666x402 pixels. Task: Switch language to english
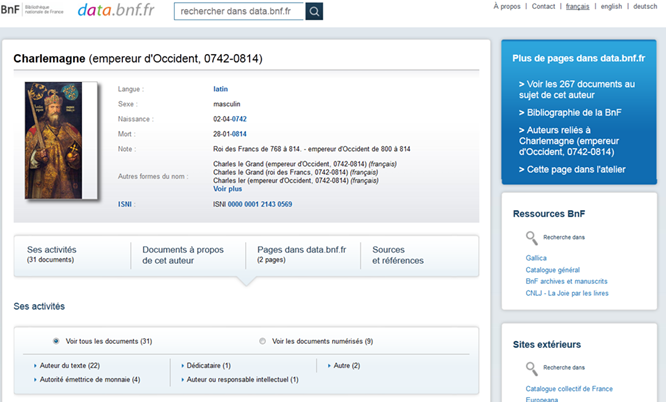click(x=611, y=6)
